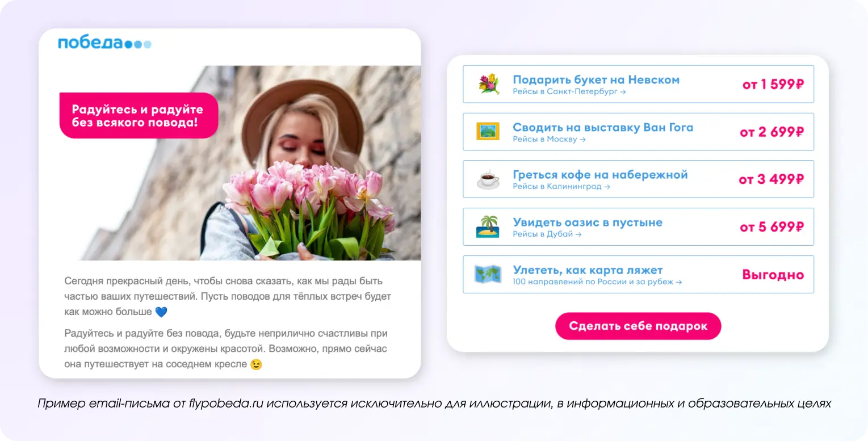Open "Рейсы в Москву" link
Viewport: 868px width, 441px height.
tap(548, 139)
